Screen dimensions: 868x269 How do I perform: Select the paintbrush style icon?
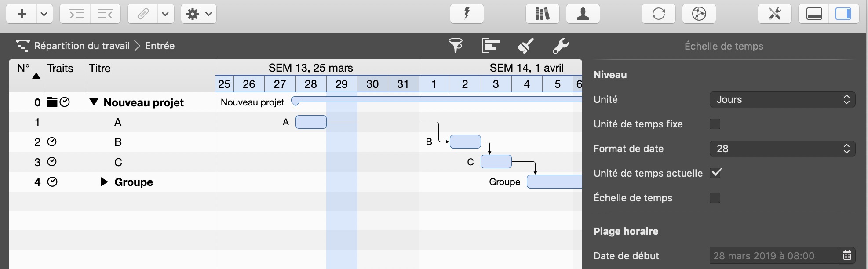[x=525, y=45]
